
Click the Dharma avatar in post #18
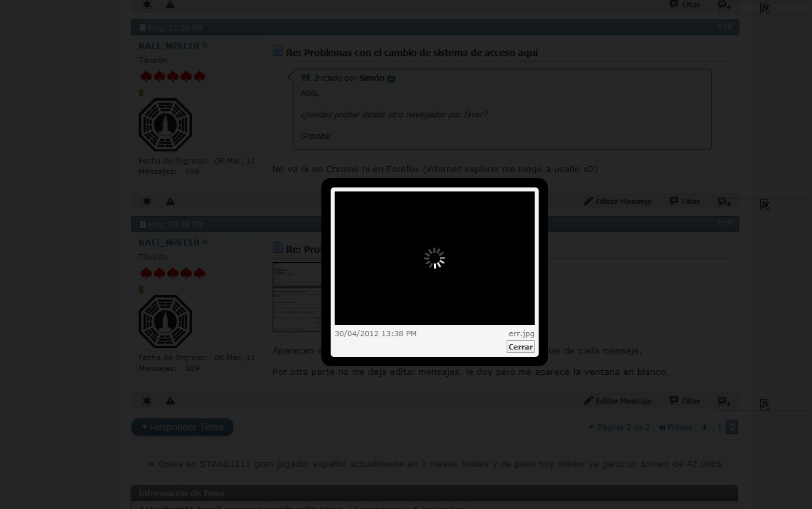165,125
